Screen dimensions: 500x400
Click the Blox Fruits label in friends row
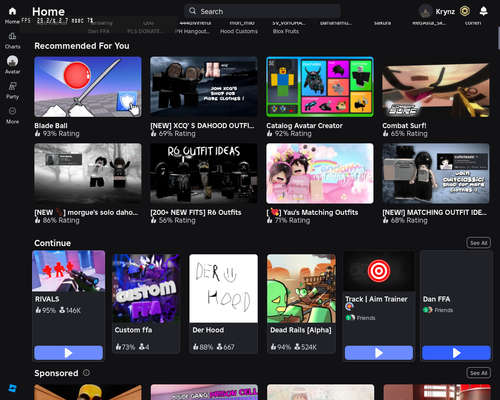coord(286,31)
